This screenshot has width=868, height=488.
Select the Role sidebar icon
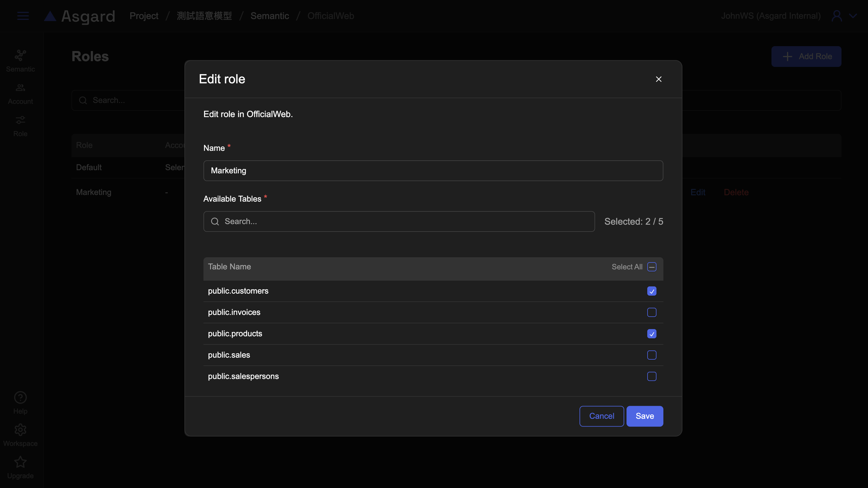click(x=20, y=120)
